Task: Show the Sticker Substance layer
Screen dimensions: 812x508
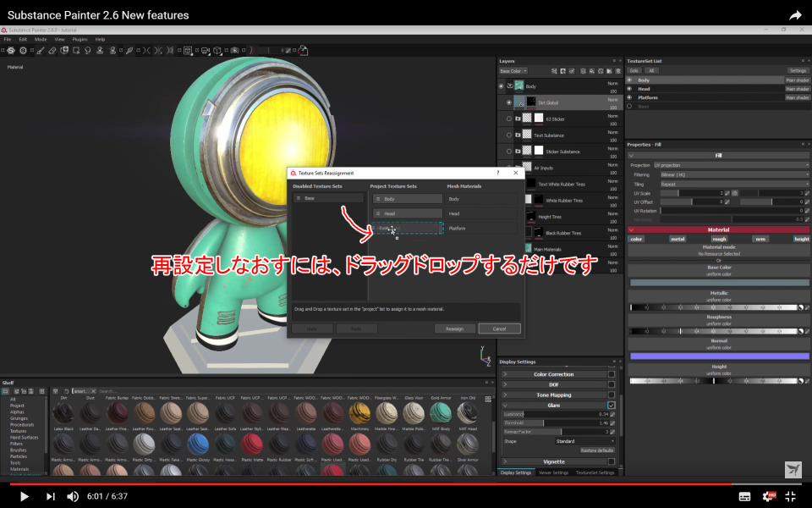Action: 509,152
